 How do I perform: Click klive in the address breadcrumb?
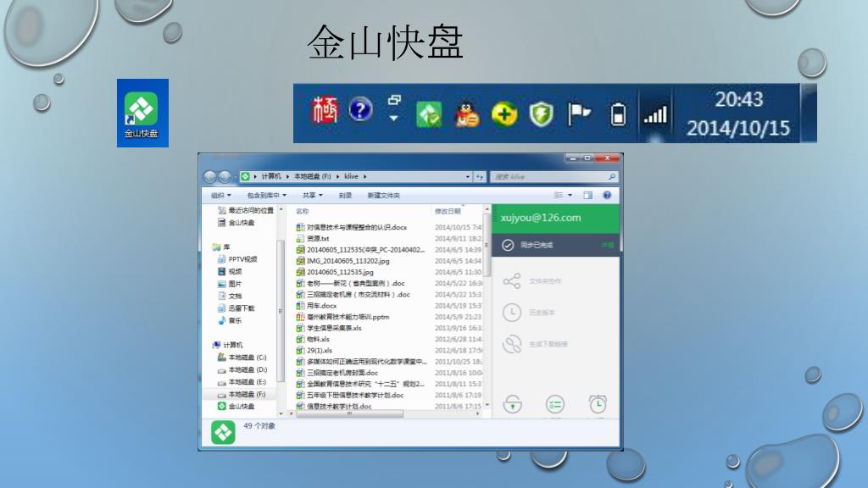pyautogui.click(x=351, y=176)
